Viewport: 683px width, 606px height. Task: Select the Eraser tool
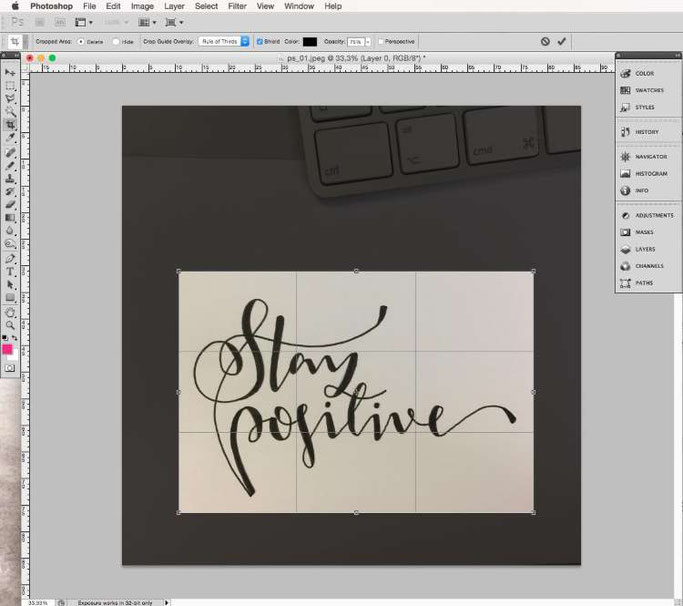pyautogui.click(x=10, y=205)
